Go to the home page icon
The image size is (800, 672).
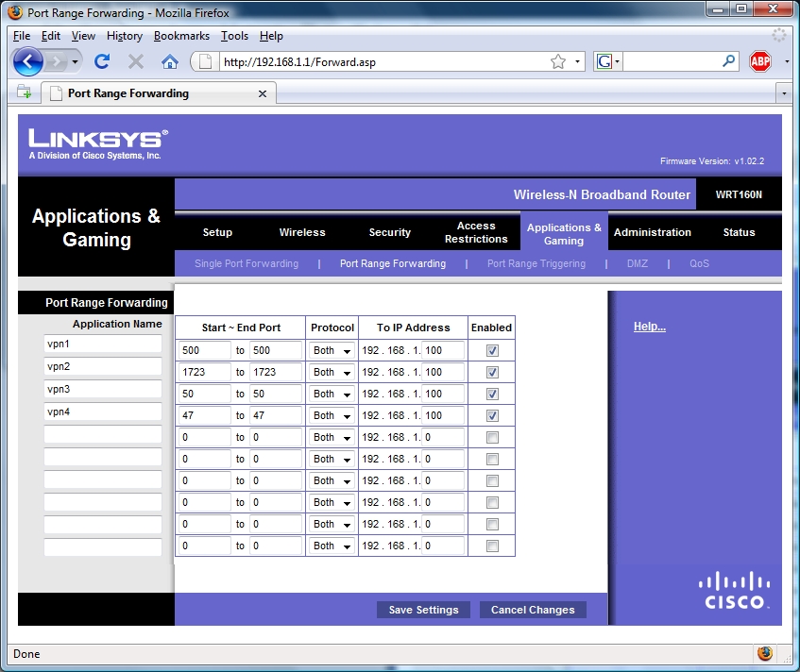click(x=169, y=61)
